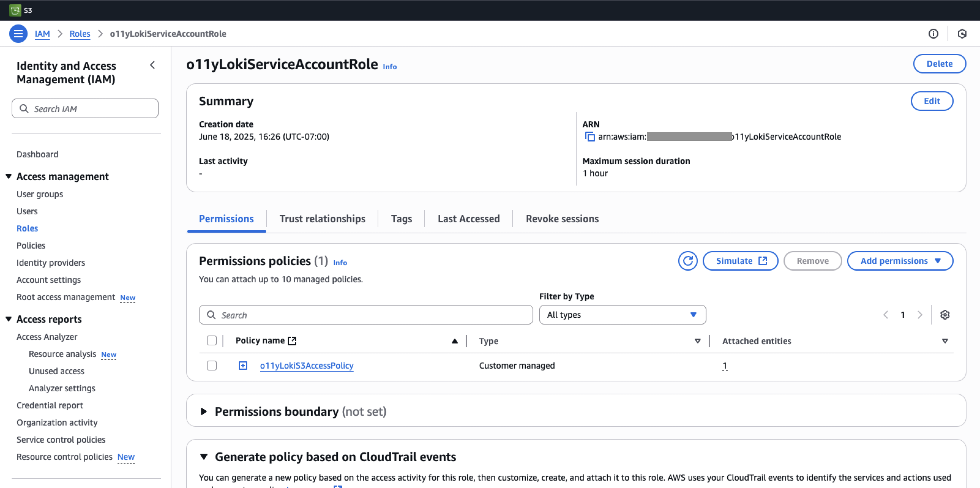Open Dashboard in the sidebar
The height and width of the screenshot is (488, 980).
(37, 154)
